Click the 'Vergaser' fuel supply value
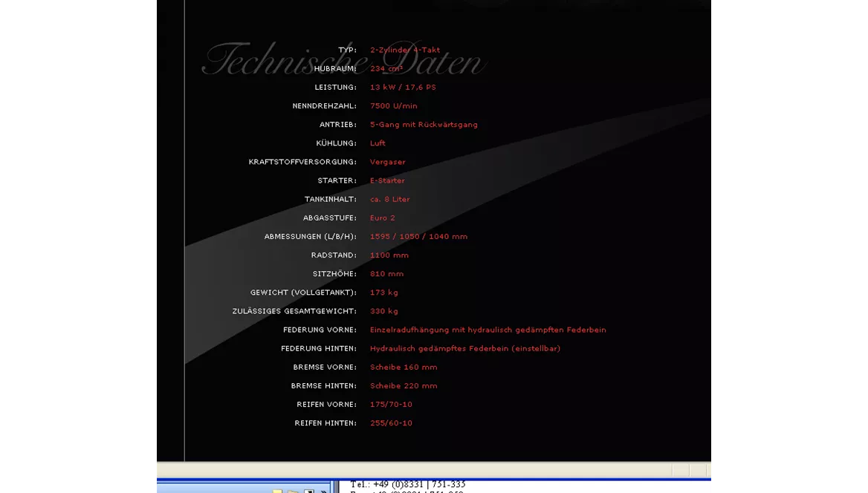 tap(388, 162)
